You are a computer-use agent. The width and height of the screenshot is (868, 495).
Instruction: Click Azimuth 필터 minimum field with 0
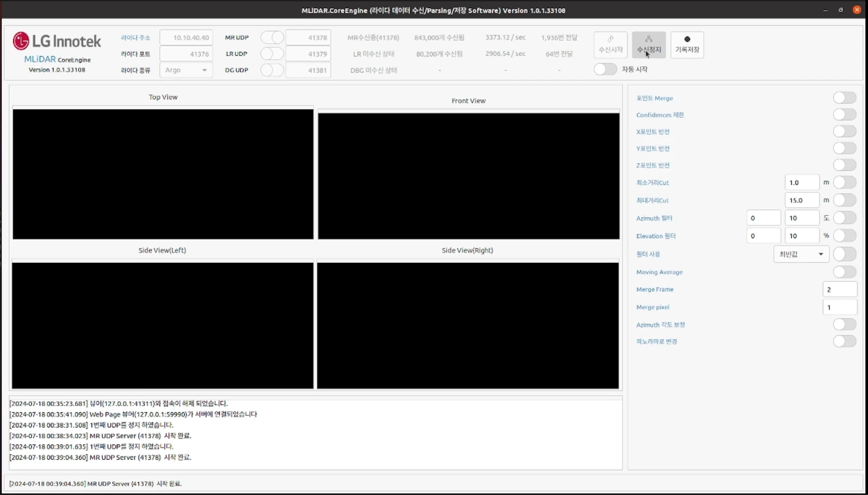tap(764, 218)
